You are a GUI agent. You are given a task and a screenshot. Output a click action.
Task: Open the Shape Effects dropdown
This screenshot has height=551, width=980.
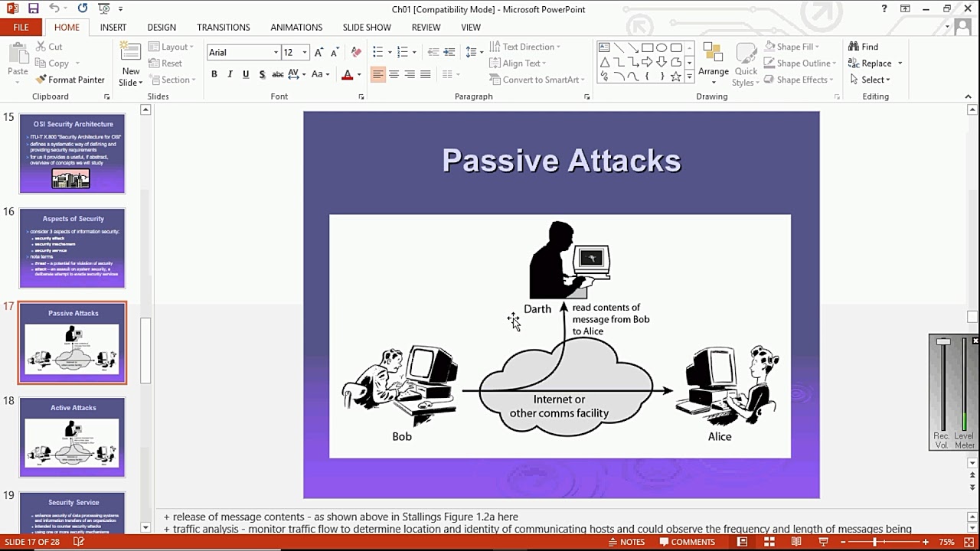tap(799, 80)
